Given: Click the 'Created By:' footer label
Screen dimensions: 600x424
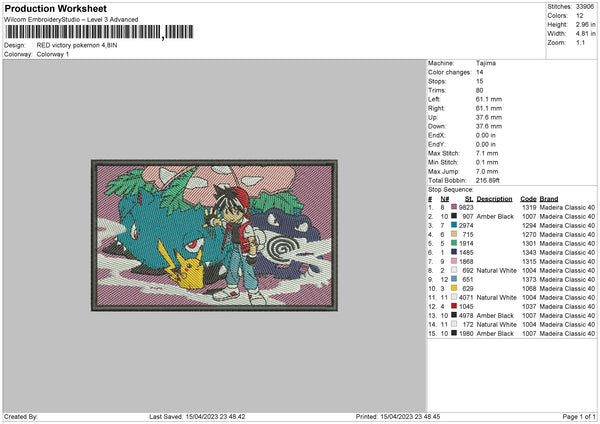Looking at the screenshot, I should [21, 416].
